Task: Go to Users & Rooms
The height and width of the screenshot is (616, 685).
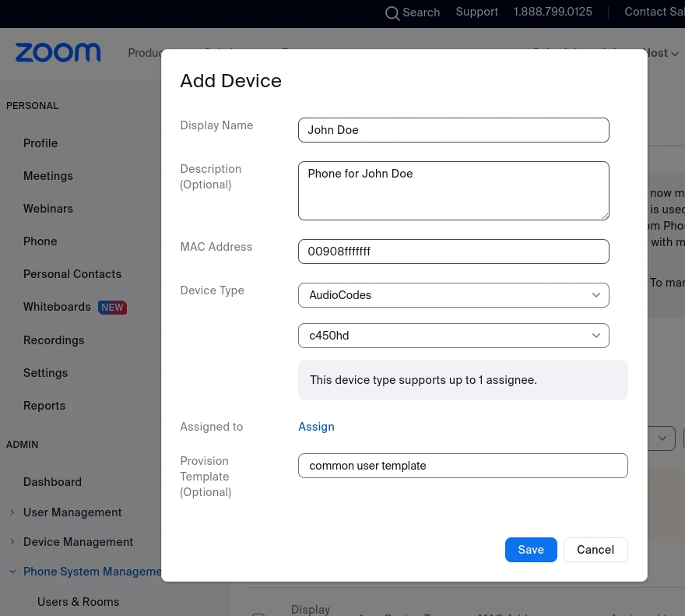Action: (x=78, y=602)
